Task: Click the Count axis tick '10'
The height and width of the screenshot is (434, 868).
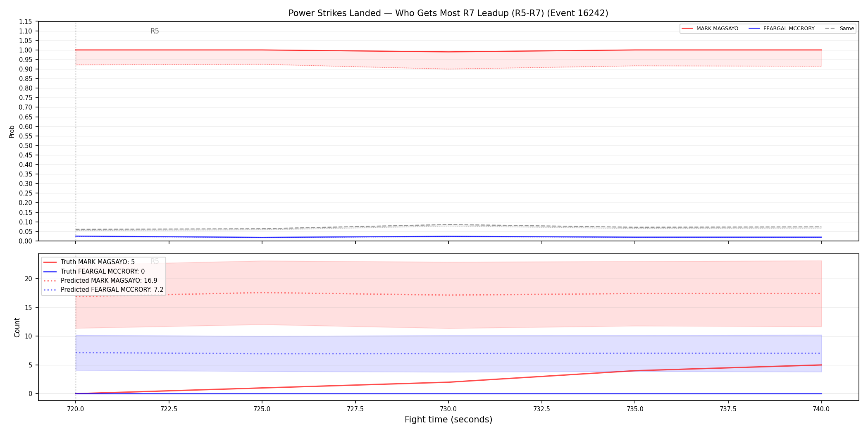Action: coord(29,336)
